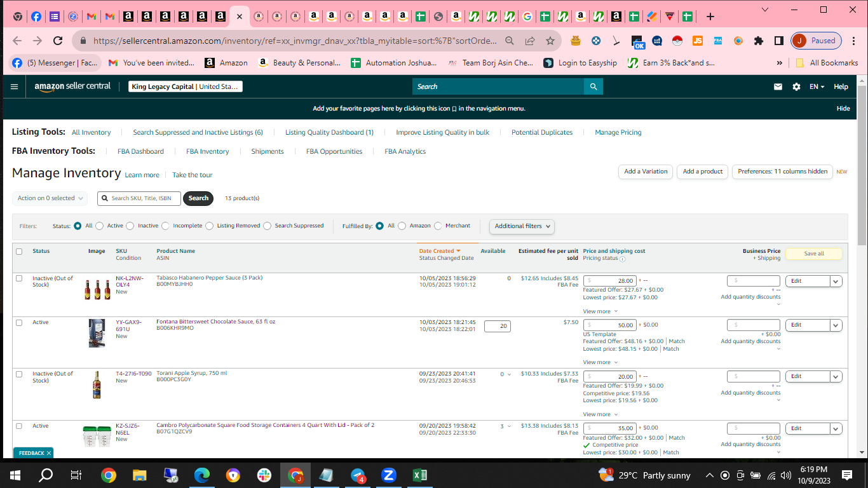Open Telegram from the taskbar
The image size is (868, 488).
click(358, 475)
